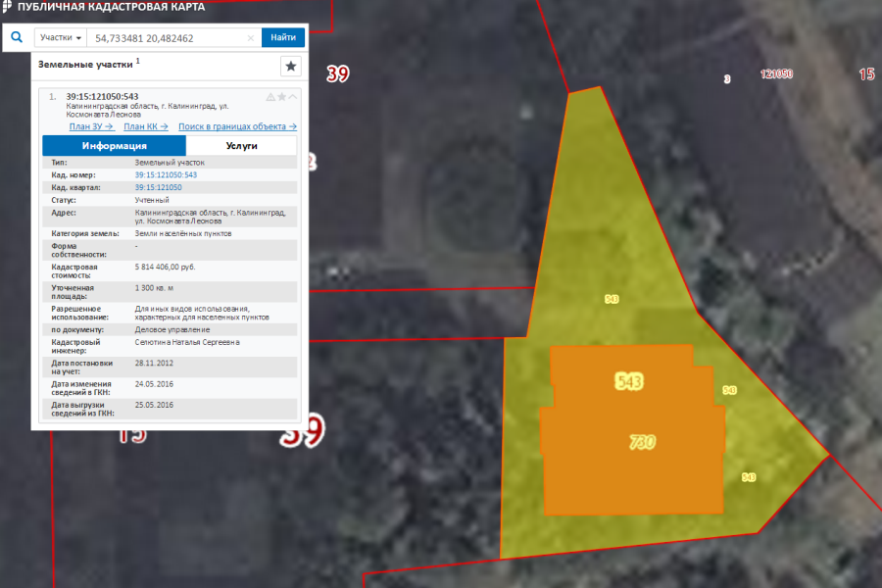Select the Информация tab
The image size is (882, 588).
tap(114, 145)
